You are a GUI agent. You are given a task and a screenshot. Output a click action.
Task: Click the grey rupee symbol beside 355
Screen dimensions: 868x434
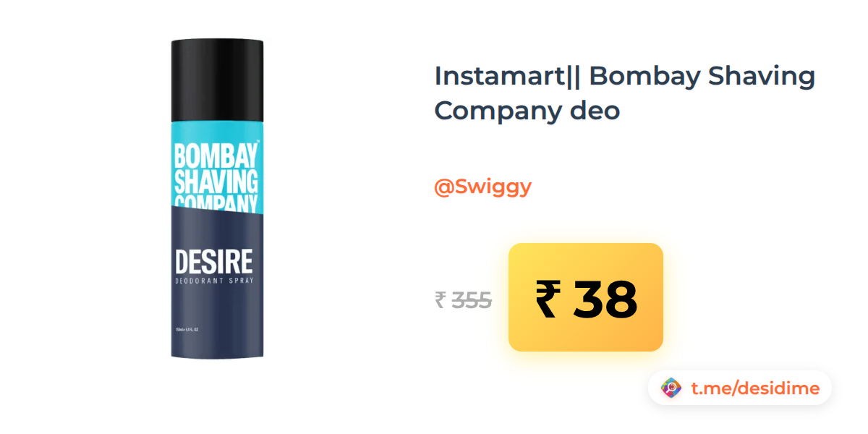point(440,299)
